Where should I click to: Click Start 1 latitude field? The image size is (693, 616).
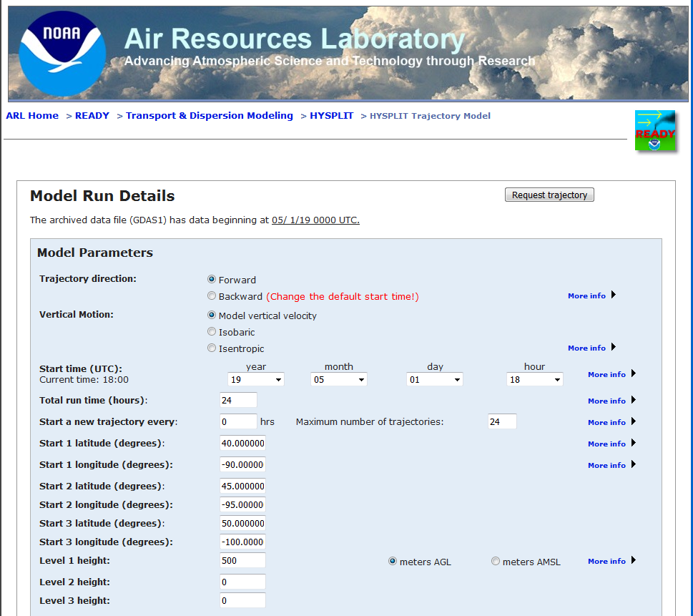pyautogui.click(x=242, y=443)
